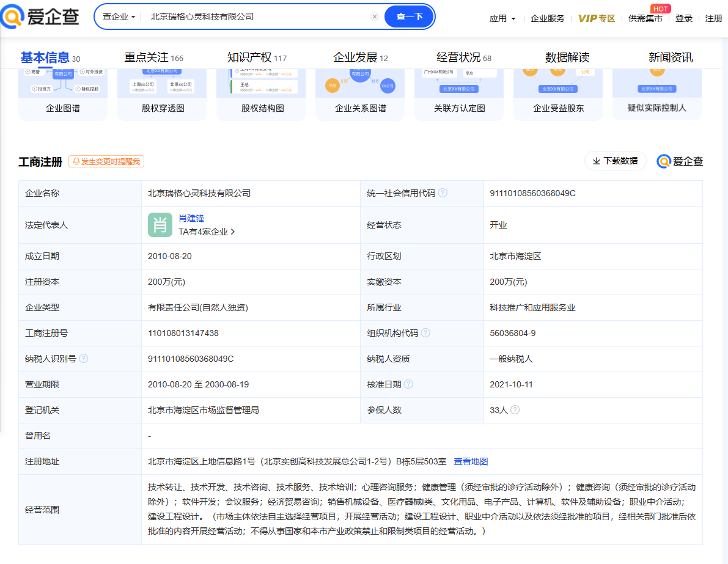Click the help icon next to 组织机构代码
Image resolution: width=728 pixels, height=564 pixels.
tap(425, 333)
